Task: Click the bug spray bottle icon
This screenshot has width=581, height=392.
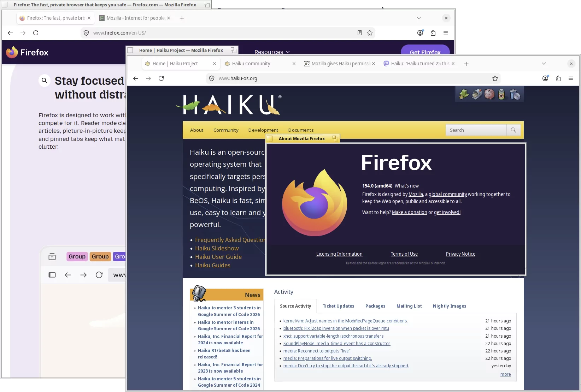Action: (501, 94)
